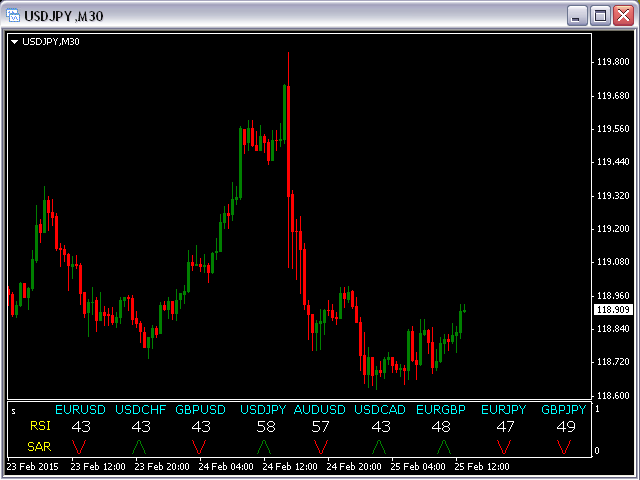Click RSI value 43 under USDCAD
This screenshot has width=640, height=480.
[x=381, y=427]
